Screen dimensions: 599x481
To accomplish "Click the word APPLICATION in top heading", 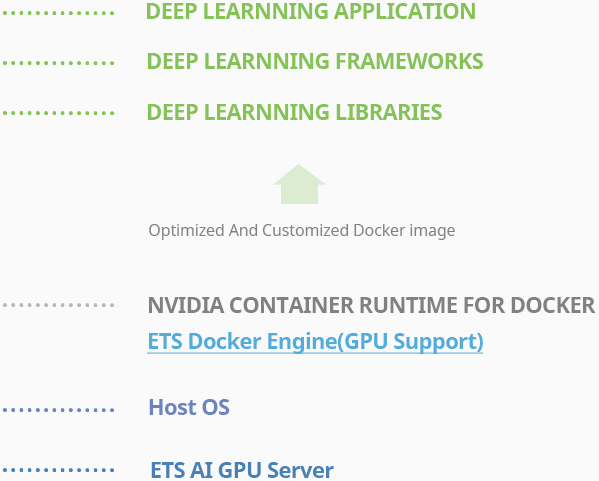I will [x=405, y=11].
